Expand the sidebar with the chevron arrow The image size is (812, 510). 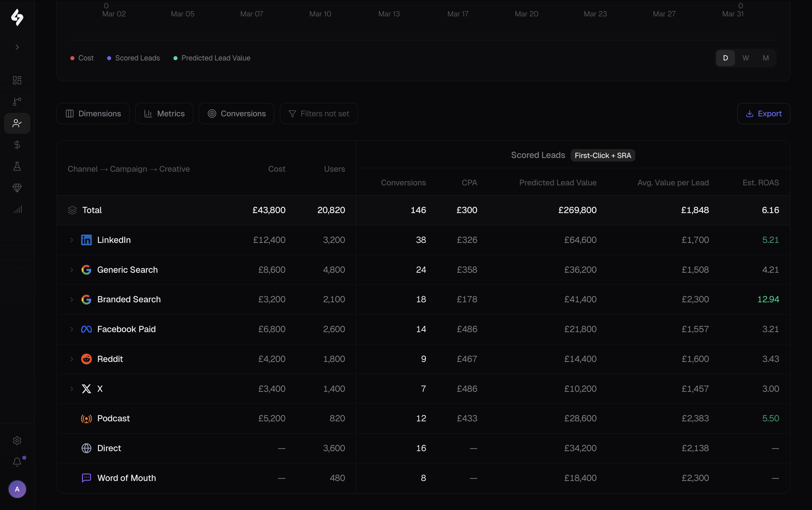point(17,47)
